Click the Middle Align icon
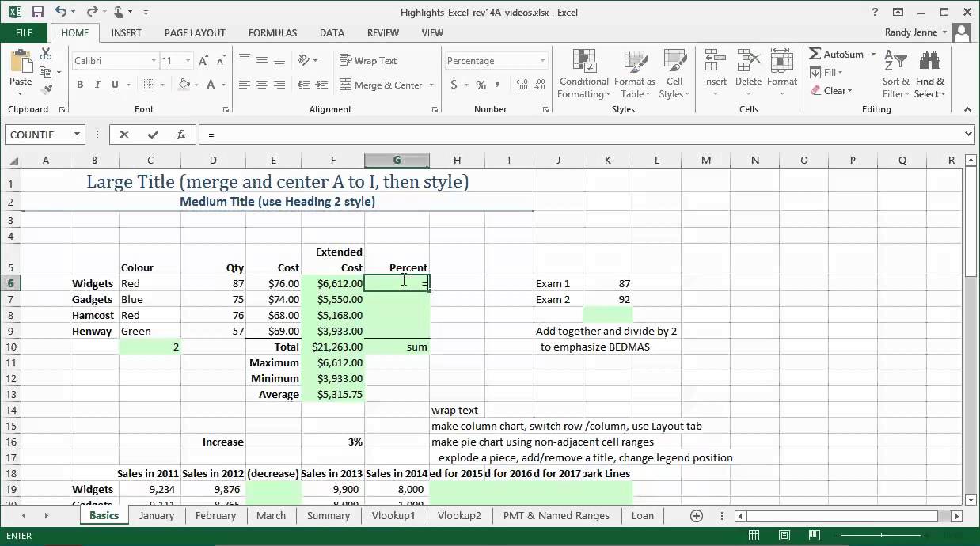Image resolution: width=980 pixels, height=546 pixels. click(263, 60)
